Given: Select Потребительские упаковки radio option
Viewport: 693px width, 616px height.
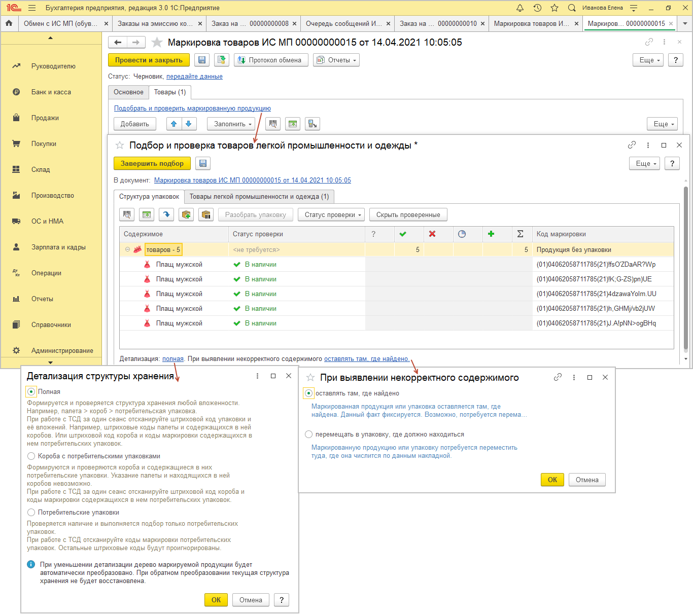Looking at the screenshot, I should click(31, 512).
